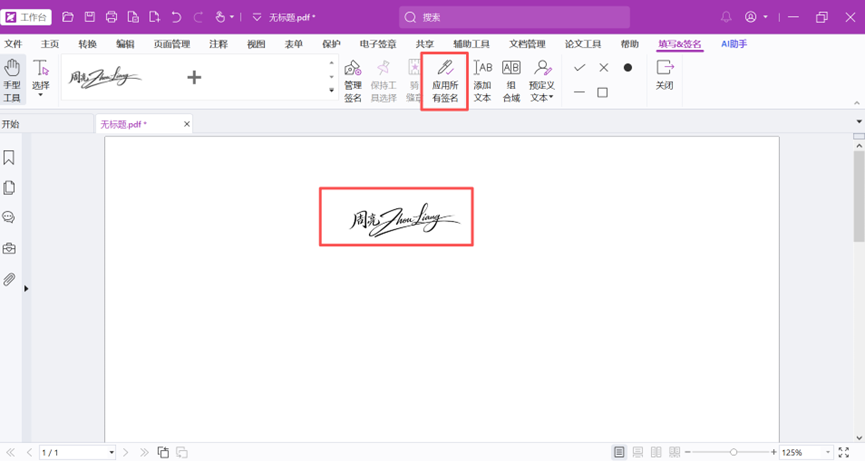Select the filled dot symbol tool
Screen dimensions: 865x461
(628, 68)
